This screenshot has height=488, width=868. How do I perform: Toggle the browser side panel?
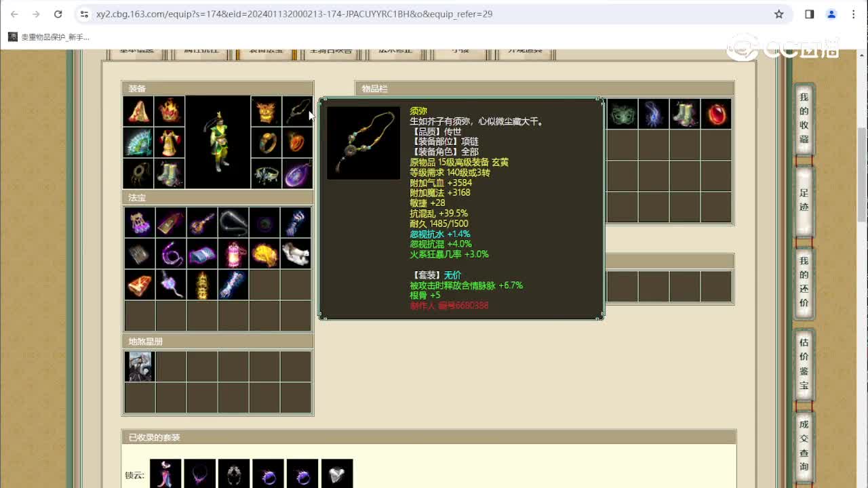(810, 14)
